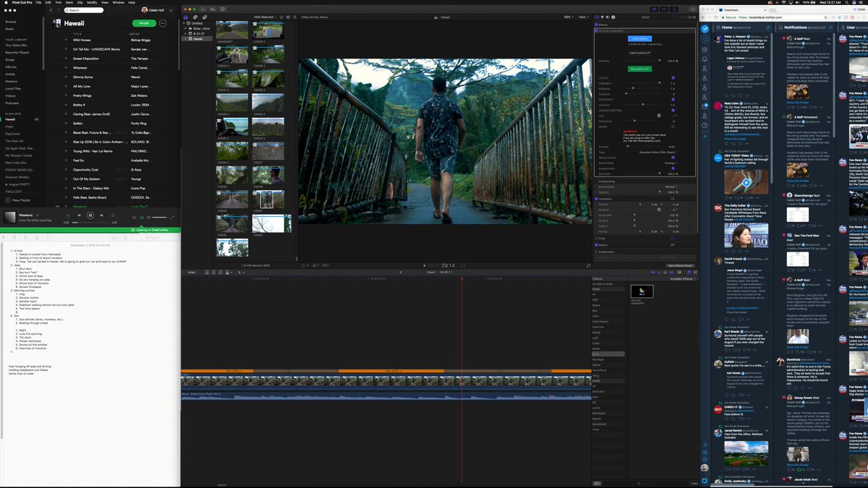Open grain Type Gaussian Noise dropdown

(x=658, y=152)
